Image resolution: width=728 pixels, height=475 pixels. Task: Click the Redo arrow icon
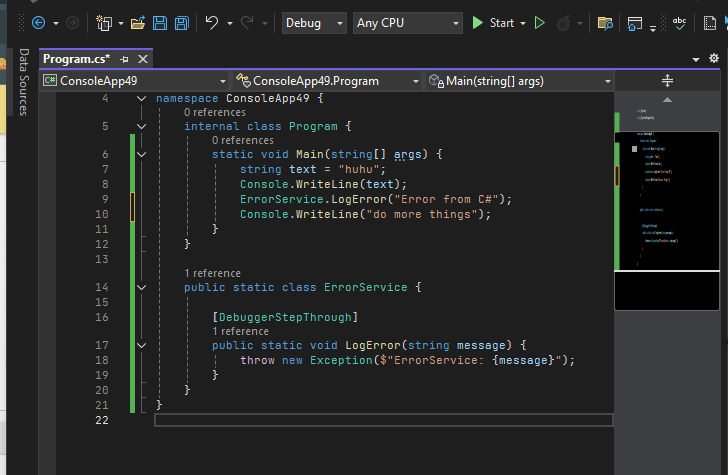click(x=247, y=22)
